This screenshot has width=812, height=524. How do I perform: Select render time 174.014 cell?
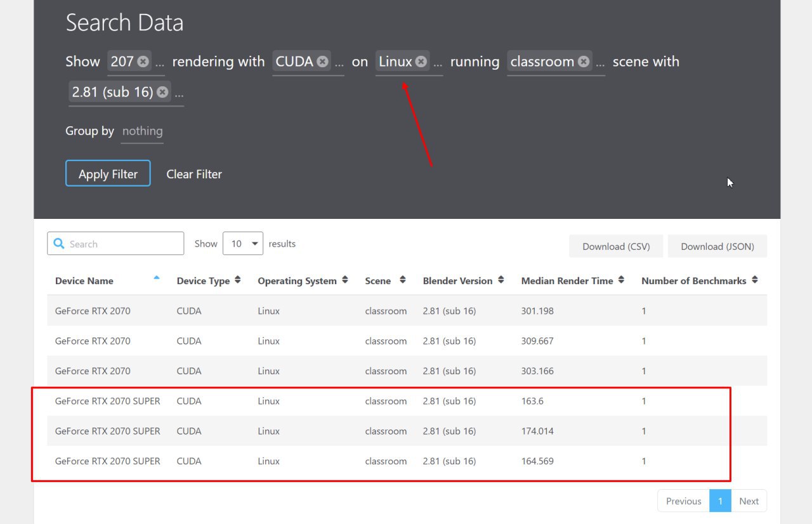(x=537, y=431)
